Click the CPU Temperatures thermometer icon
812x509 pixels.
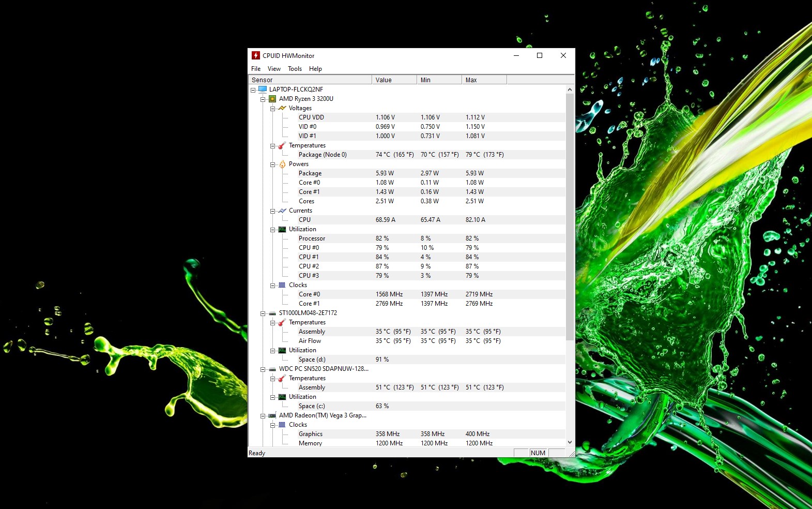282,145
